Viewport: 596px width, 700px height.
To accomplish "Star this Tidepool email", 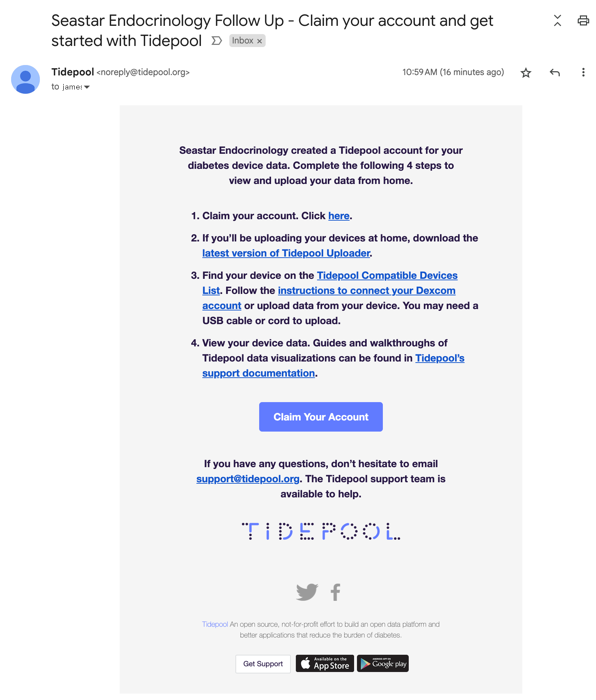I will tap(525, 73).
